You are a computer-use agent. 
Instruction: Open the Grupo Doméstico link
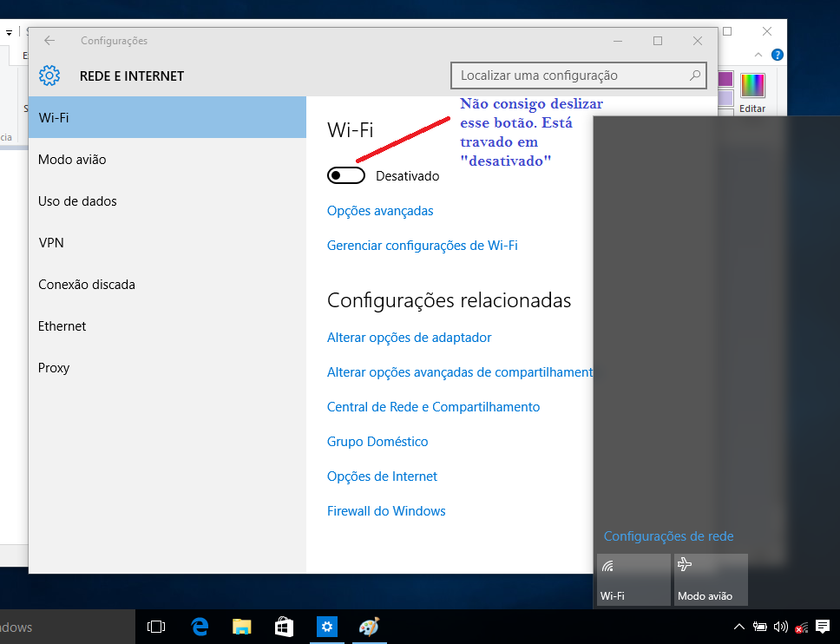click(x=377, y=442)
